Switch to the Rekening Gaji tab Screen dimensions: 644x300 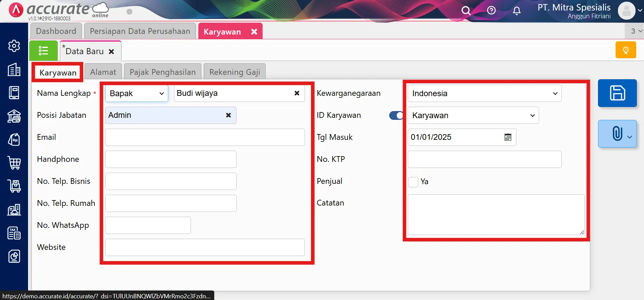(x=235, y=72)
